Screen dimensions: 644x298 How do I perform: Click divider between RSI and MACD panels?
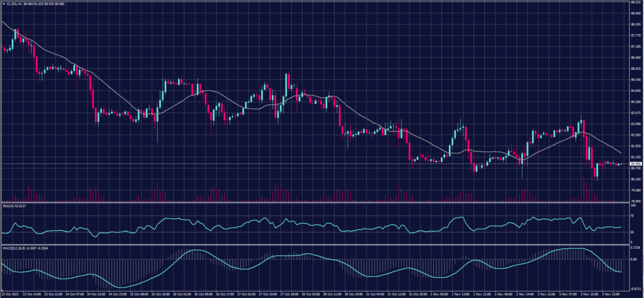tap(314, 244)
